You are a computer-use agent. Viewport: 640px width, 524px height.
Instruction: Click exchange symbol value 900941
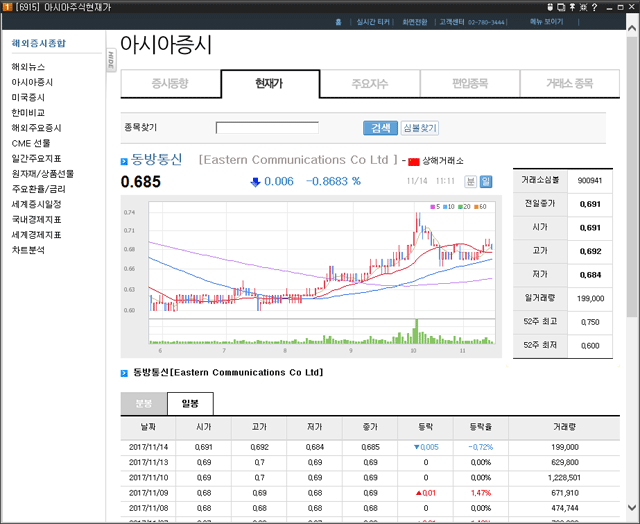pyautogui.click(x=590, y=181)
